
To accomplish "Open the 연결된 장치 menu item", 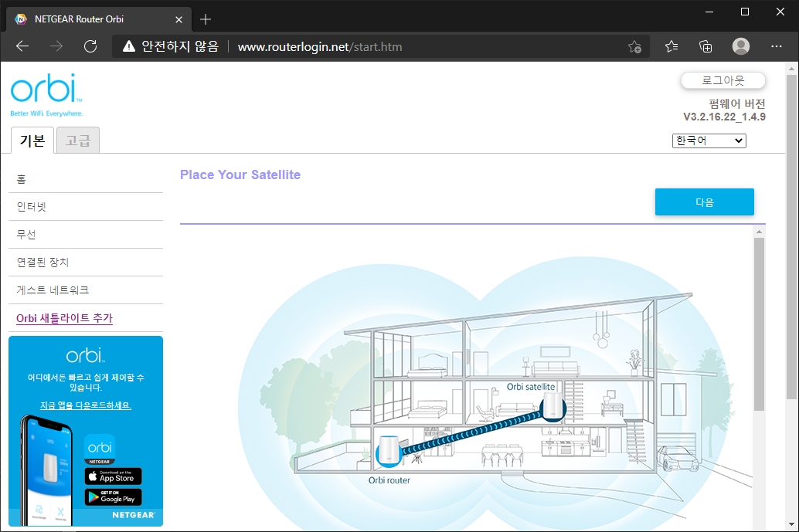I will point(86,263).
